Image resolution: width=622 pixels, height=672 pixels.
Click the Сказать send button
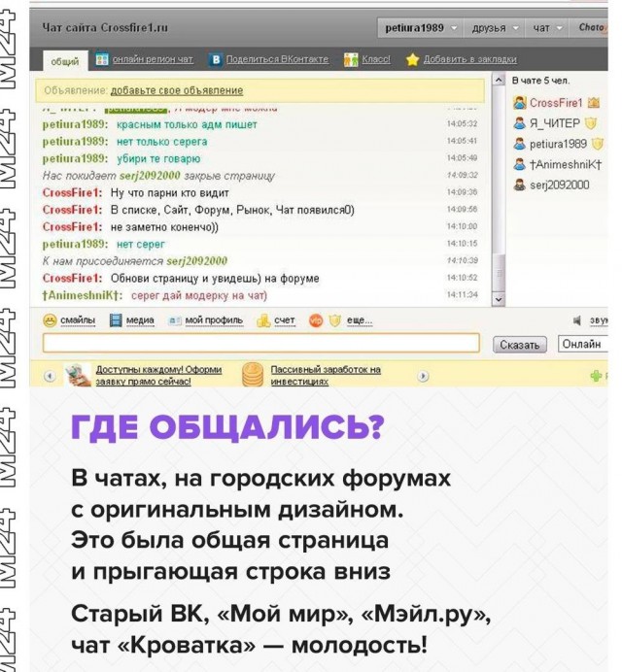[x=520, y=345]
